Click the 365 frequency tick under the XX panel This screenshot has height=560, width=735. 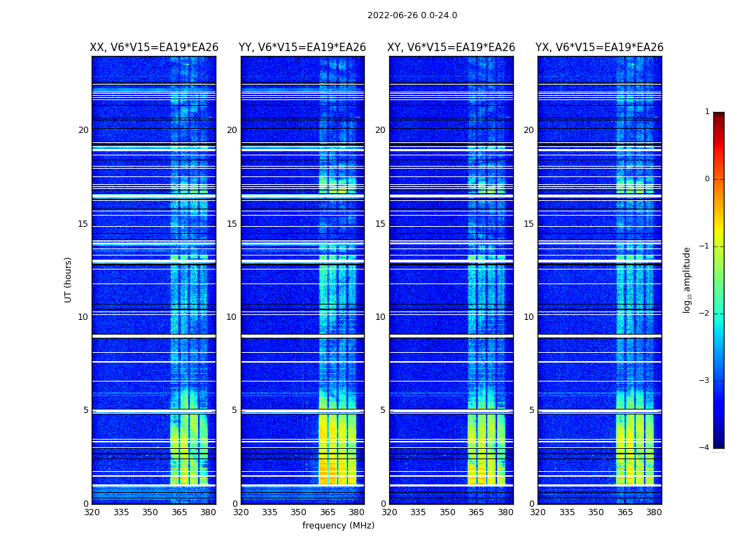(x=179, y=512)
